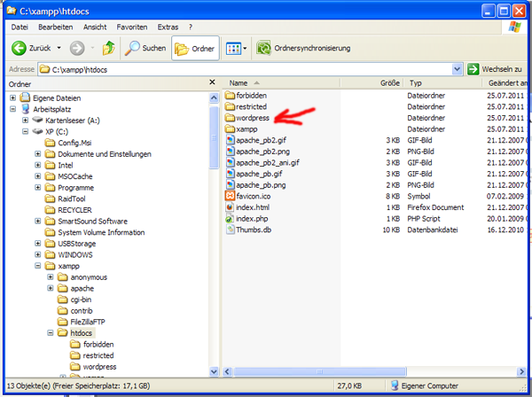Select index.html Firefox document icon
The width and height of the screenshot is (532, 397).
pos(230,207)
